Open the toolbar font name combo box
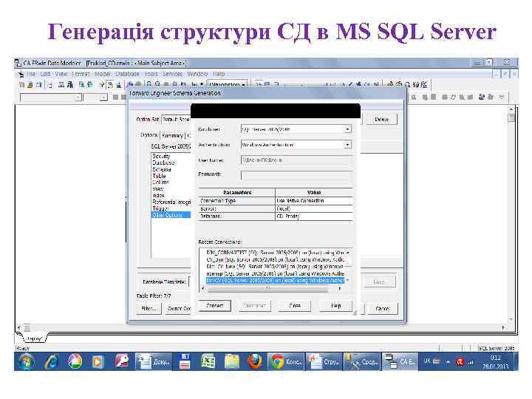 click(51, 98)
